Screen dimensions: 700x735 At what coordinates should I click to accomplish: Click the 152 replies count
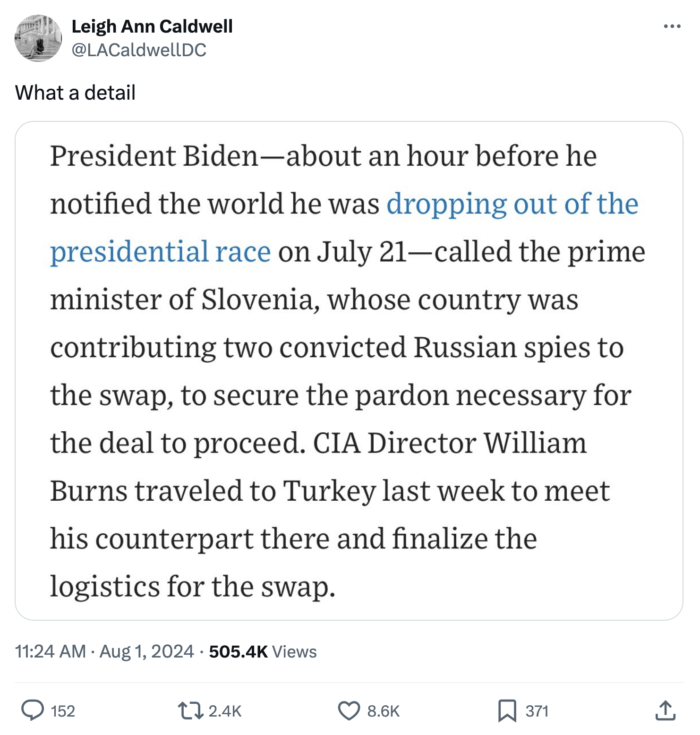click(63, 711)
